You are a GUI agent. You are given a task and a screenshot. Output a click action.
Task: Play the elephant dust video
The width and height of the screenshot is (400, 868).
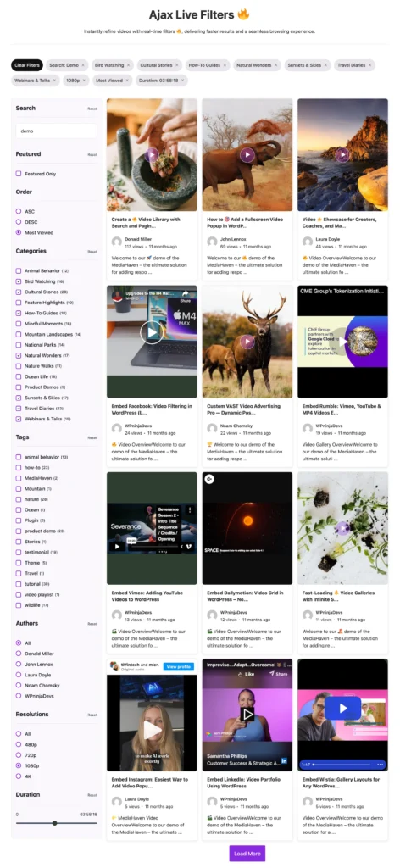coord(247,155)
